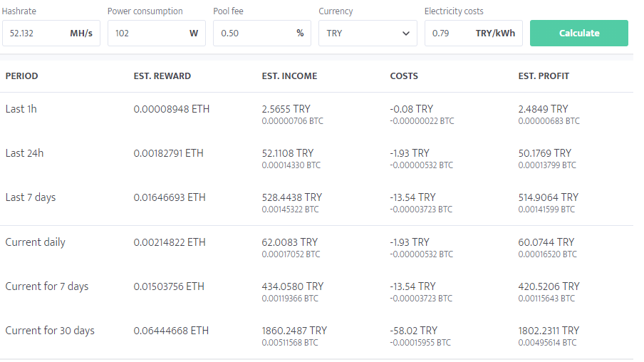644x362 pixels.
Task: Click the COSTS column header
Action: click(x=404, y=76)
